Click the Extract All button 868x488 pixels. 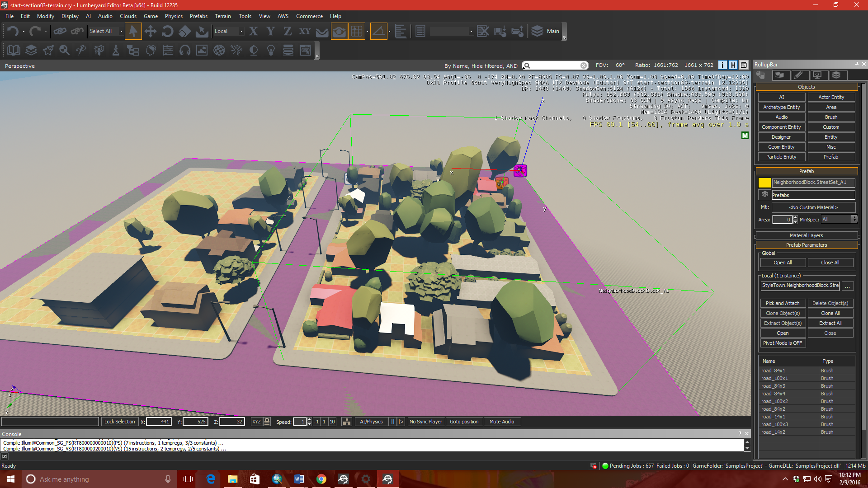pos(830,323)
